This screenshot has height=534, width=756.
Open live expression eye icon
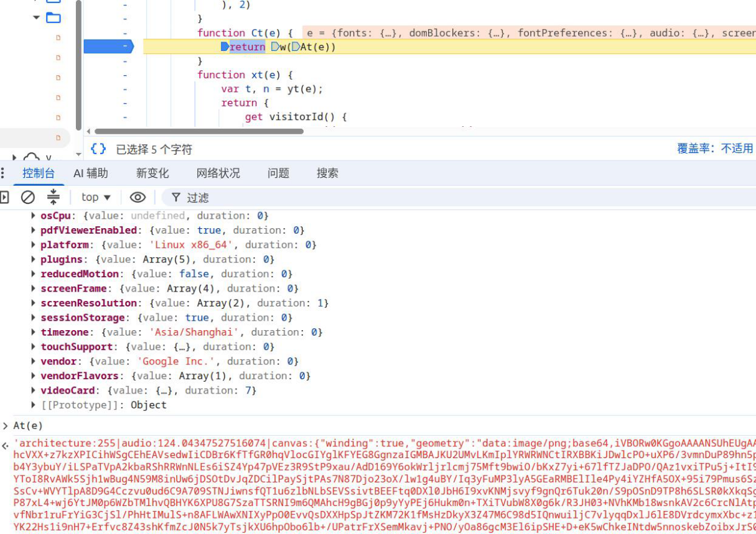[138, 197]
